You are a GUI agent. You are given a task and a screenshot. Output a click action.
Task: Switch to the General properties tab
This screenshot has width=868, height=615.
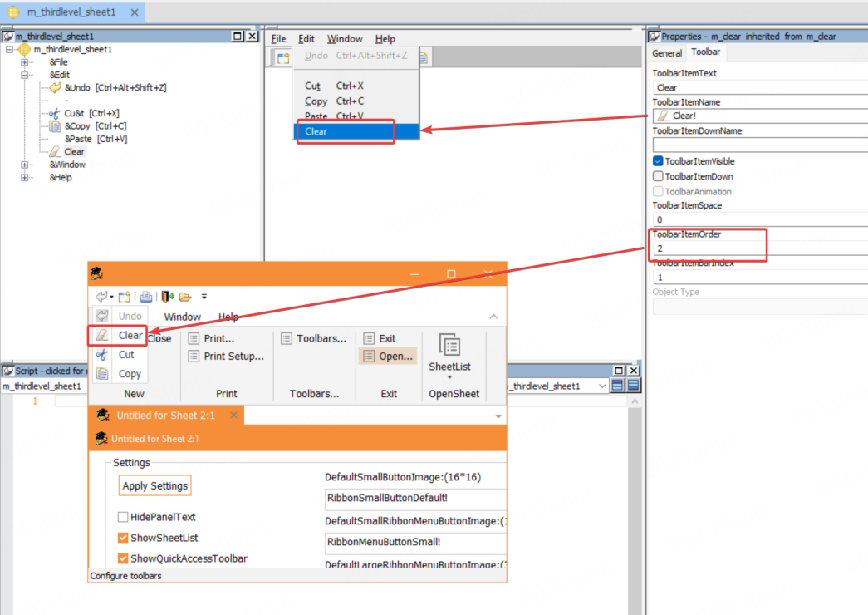tap(667, 53)
